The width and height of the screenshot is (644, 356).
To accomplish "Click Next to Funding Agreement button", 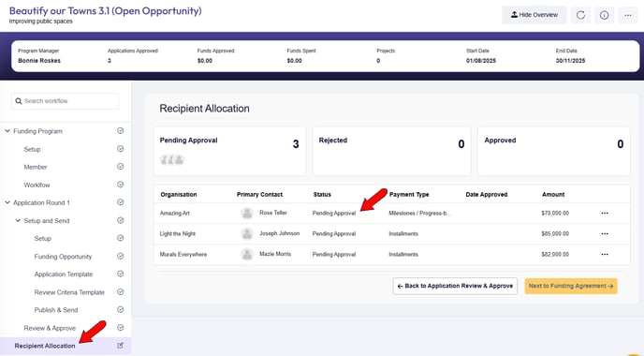I will 571,286.
